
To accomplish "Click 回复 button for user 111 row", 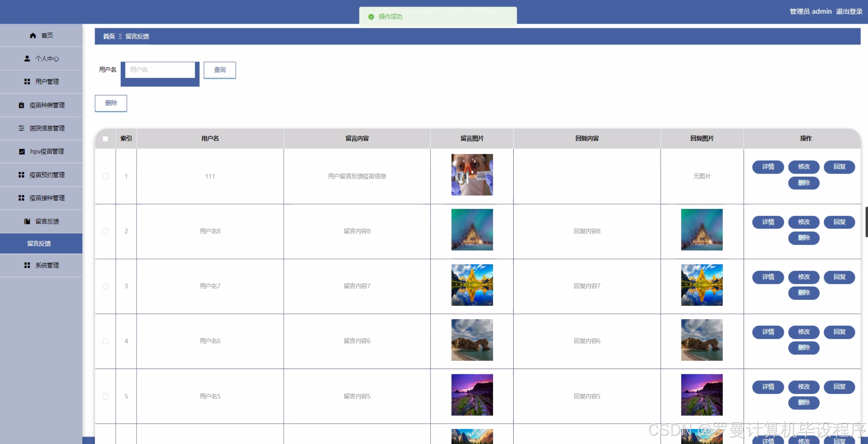I will [x=839, y=167].
